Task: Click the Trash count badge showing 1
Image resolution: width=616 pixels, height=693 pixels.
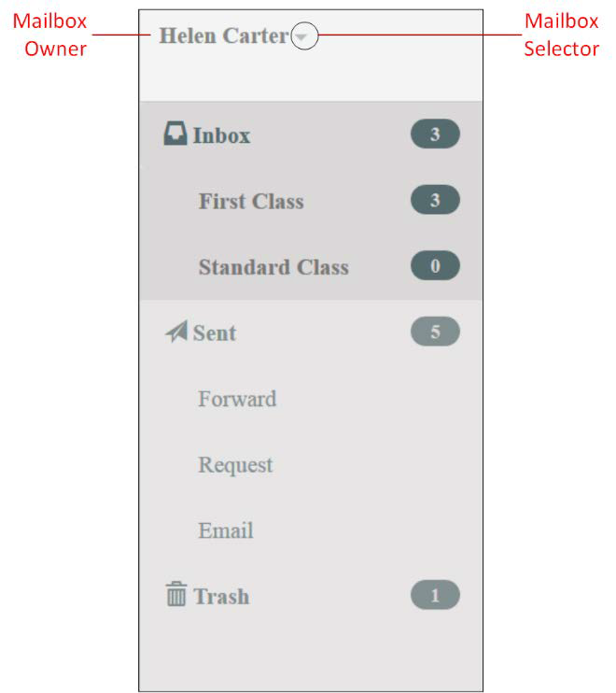Action: [x=435, y=595]
